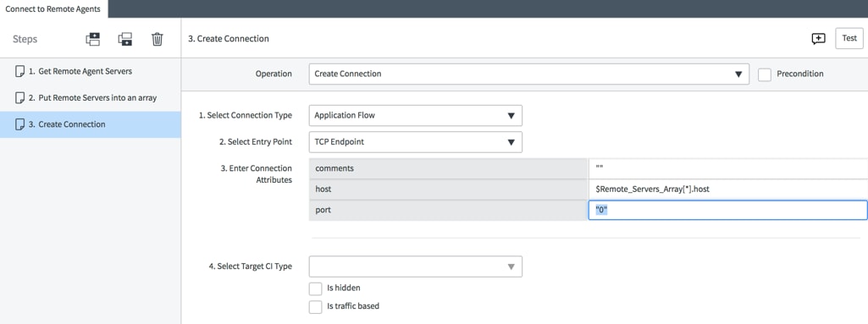The image size is (868, 324).
Task: Click the add step above icon
Action: 92,39
